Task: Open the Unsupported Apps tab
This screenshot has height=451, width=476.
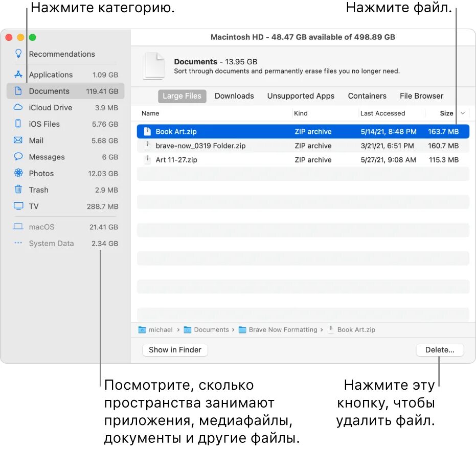Action: point(301,96)
